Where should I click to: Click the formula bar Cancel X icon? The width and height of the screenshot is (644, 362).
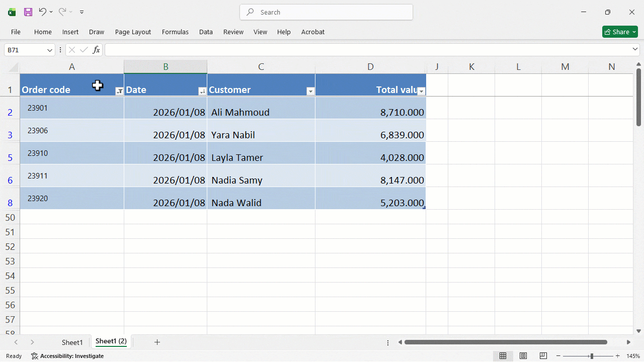(72, 50)
